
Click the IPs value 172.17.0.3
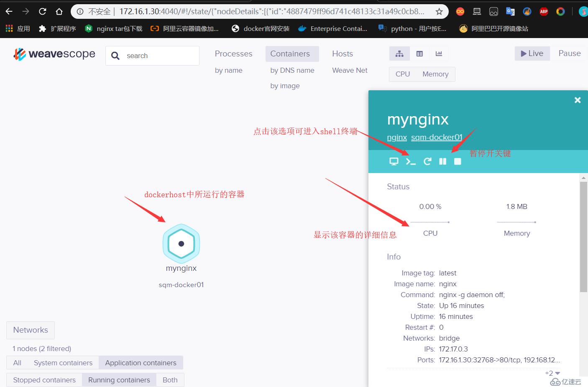(x=453, y=349)
